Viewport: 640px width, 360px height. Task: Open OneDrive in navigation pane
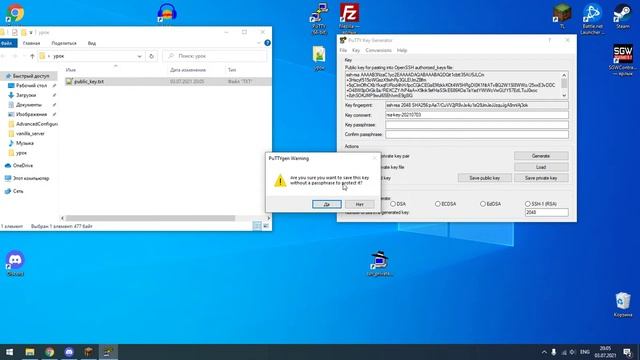pos(22,165)
